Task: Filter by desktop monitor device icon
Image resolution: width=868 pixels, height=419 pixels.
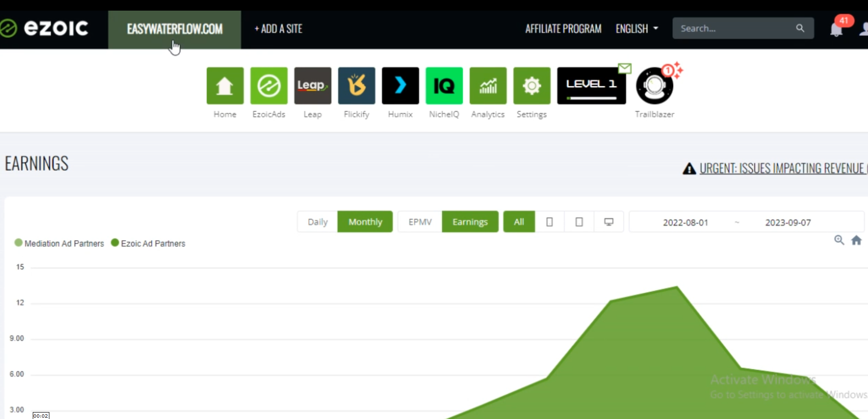Action: pos(609,222)
